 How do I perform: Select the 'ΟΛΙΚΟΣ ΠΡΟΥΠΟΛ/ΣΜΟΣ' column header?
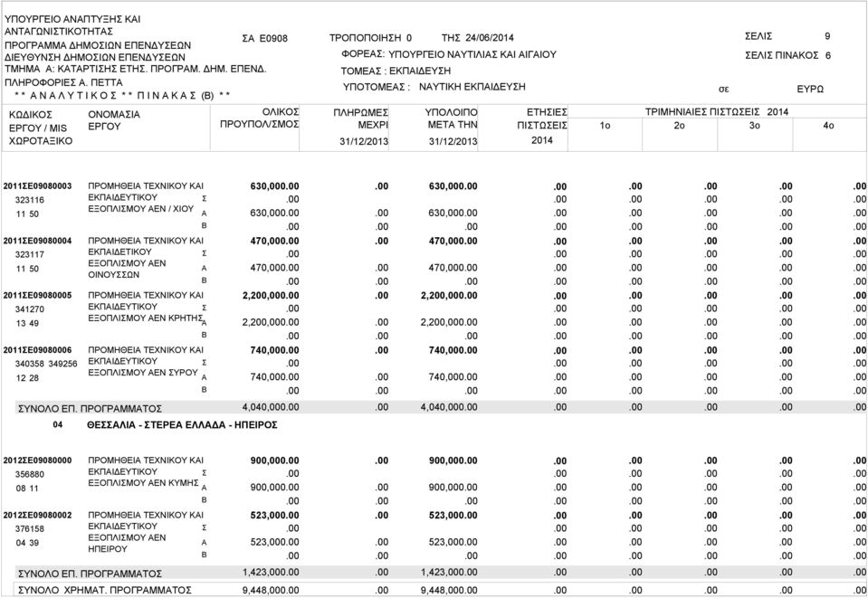[x=260, y=118]
